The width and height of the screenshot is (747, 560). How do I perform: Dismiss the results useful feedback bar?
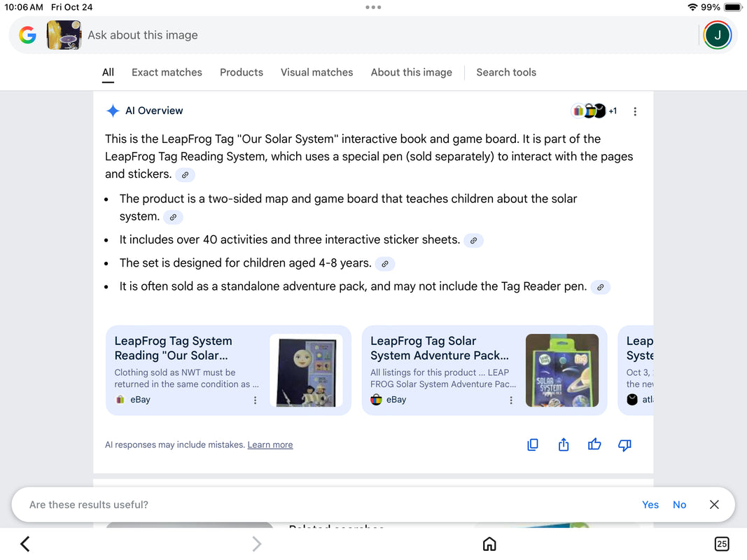(714, 505)
